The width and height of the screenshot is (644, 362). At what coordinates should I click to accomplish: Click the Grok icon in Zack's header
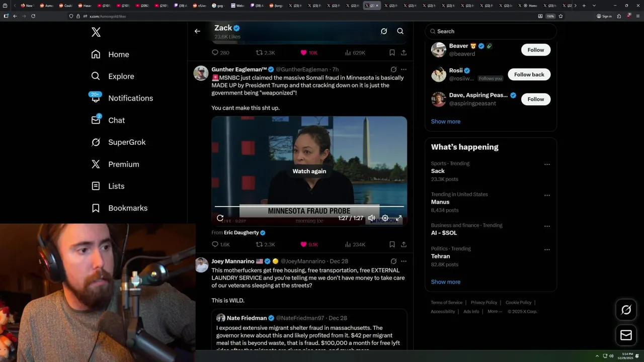coord(384,31)
